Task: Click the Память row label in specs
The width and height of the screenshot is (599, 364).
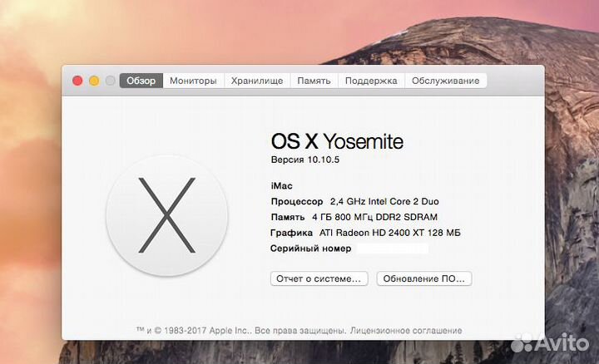Action: coord(288,217)
